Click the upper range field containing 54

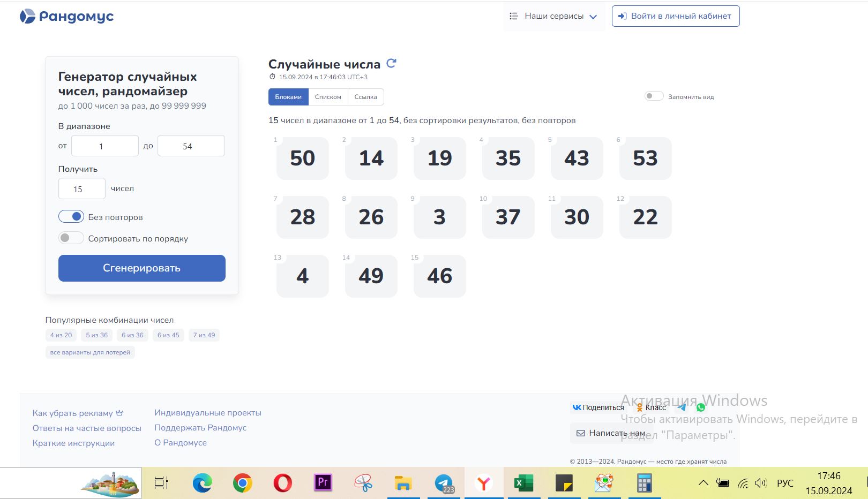(191, 146)
